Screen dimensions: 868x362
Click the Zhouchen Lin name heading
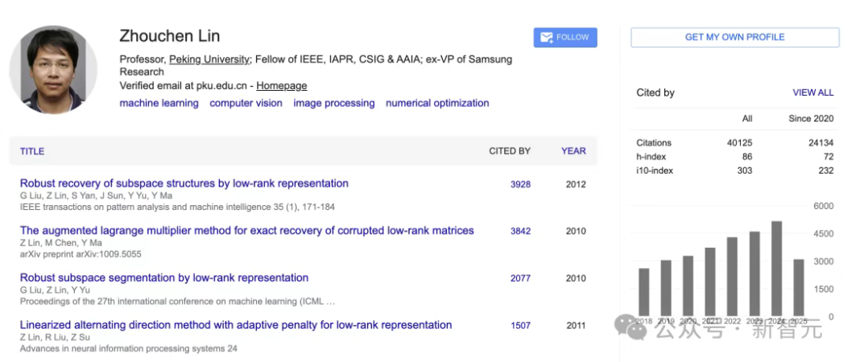(x=169, y=36)
